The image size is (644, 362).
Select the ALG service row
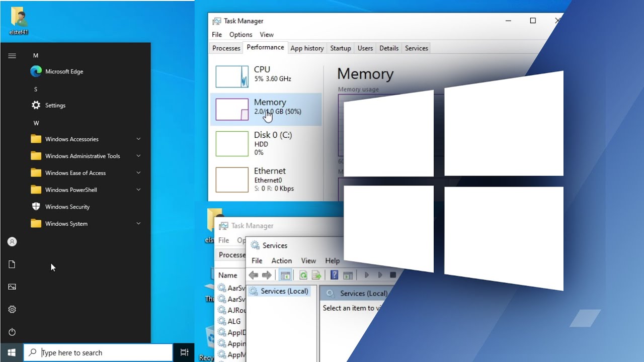coord(231,321)
